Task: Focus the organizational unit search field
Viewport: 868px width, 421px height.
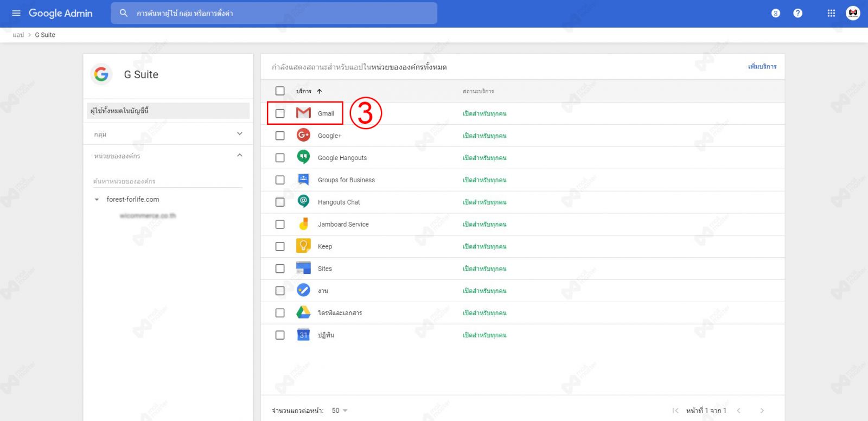Action: [168, 181]
